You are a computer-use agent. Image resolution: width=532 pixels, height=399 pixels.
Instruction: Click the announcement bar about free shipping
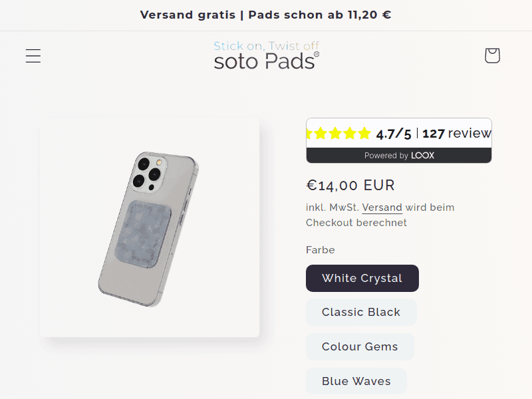coord(266,14)
